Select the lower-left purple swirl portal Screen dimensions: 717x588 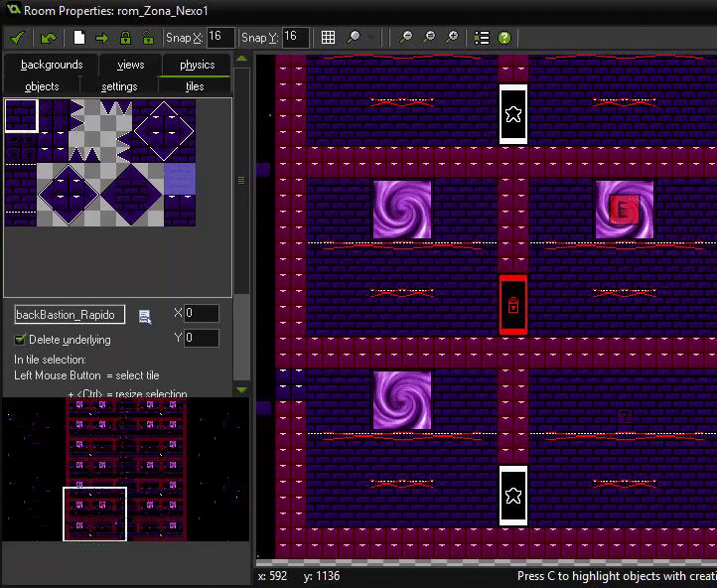(x=402, y=400)
